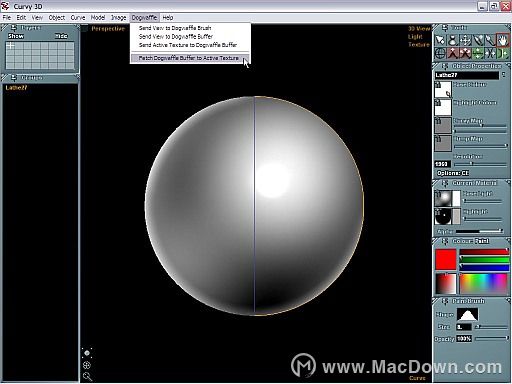This screenshot has height=384, width=512.
Task: Click the Opacity slider in Paint Brush
Action: pos(492,339)
